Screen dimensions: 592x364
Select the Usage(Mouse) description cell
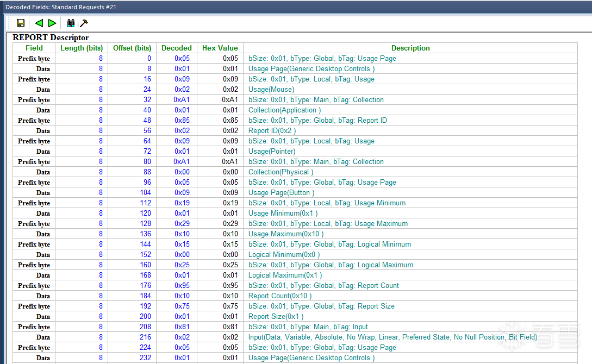[x=271, y=90]
